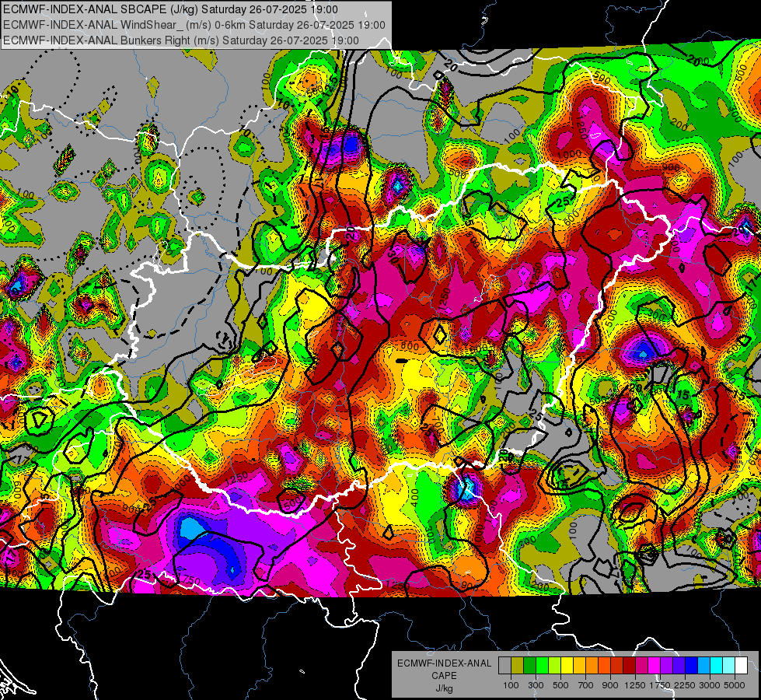The height and width of the screenshot is (700, 761).
Task: Click the pure blue legend swatch
Action: click(x=692, y=666)
